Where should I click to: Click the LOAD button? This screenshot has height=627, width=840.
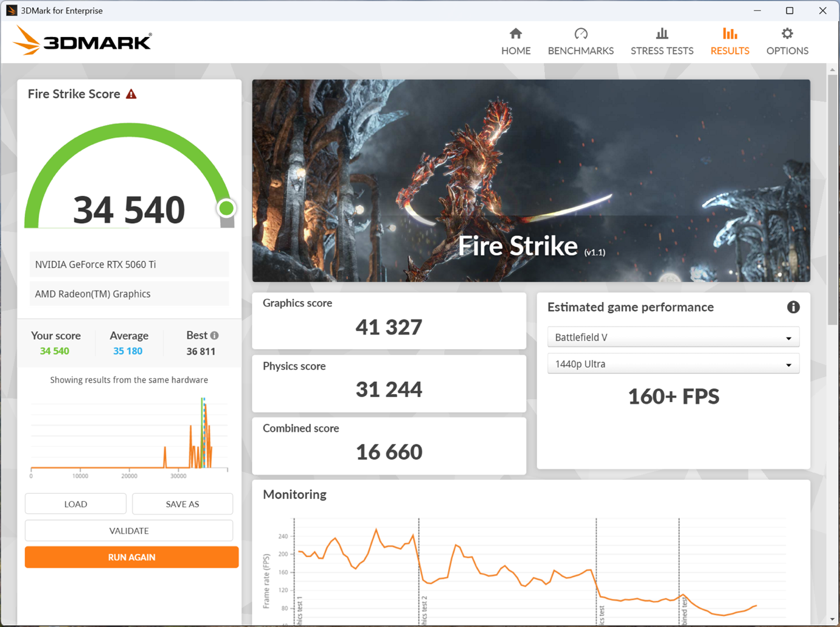(x=75, y=504)
